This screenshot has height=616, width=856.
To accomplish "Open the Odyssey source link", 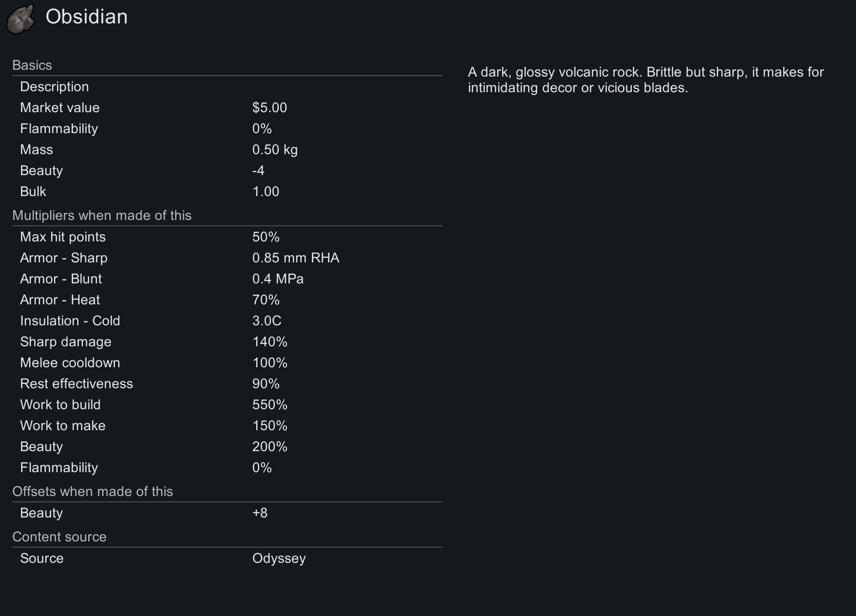I will coord(279,558).
